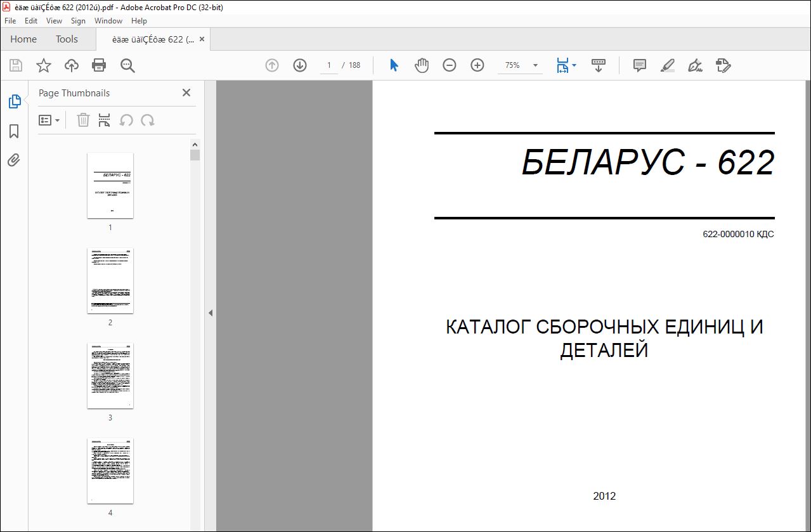The height and width of the screenshot is (532, 811).
Task: Open the View menu
Action: click(54, 21)
